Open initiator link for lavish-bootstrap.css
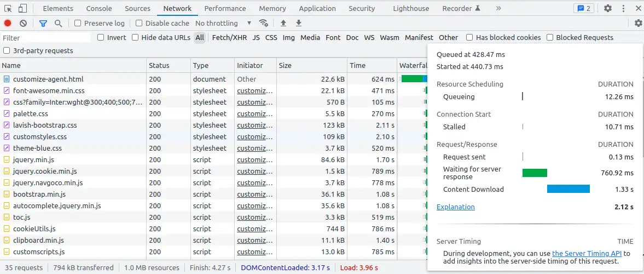The height and width of the screenshot is (274, 644). click(254, 125)
